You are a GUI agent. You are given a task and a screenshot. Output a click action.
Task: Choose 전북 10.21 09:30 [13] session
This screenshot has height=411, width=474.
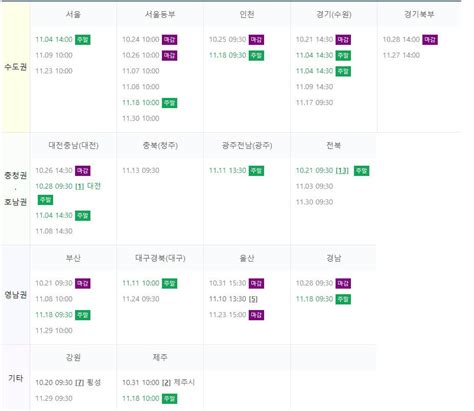pyautogui.click(x=322, y=171)
